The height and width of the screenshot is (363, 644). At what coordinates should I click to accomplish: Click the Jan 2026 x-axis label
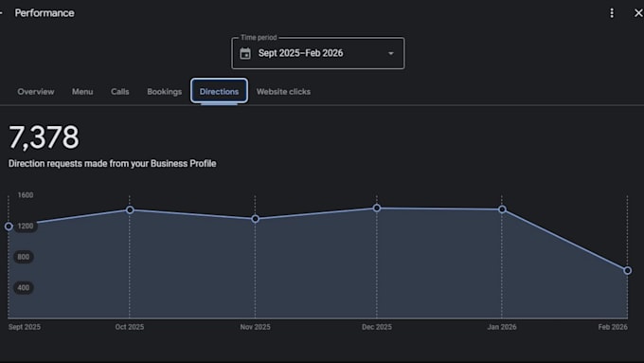click(x=502, y=327)
